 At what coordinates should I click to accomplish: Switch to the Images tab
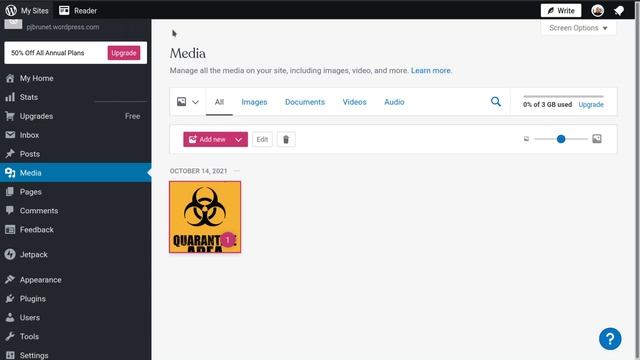(x=254, y=102)
